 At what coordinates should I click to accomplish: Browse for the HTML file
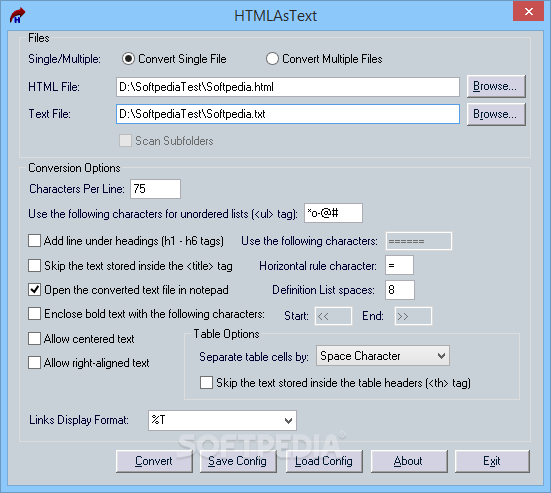(496, 86)
